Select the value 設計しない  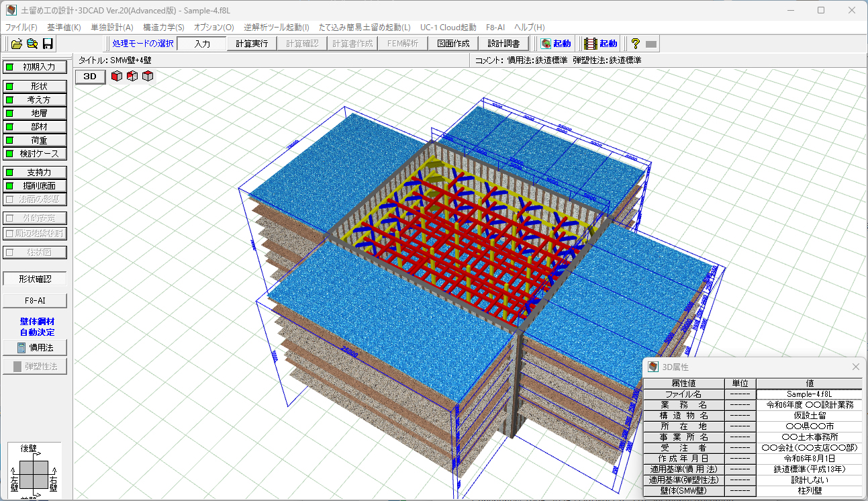tap(809, 480)
